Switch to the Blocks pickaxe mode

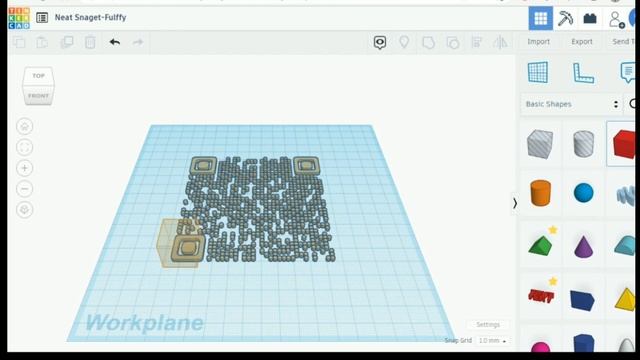pos(565,18)
